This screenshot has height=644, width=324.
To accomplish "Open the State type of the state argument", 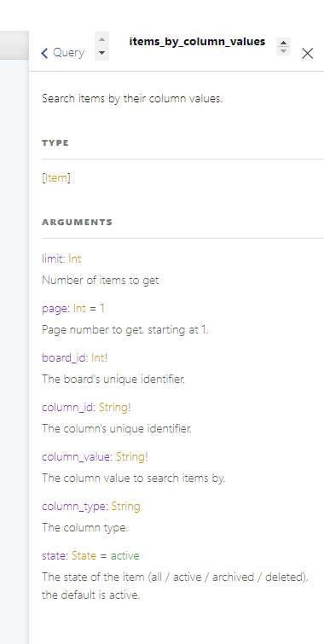I will 84,555.
